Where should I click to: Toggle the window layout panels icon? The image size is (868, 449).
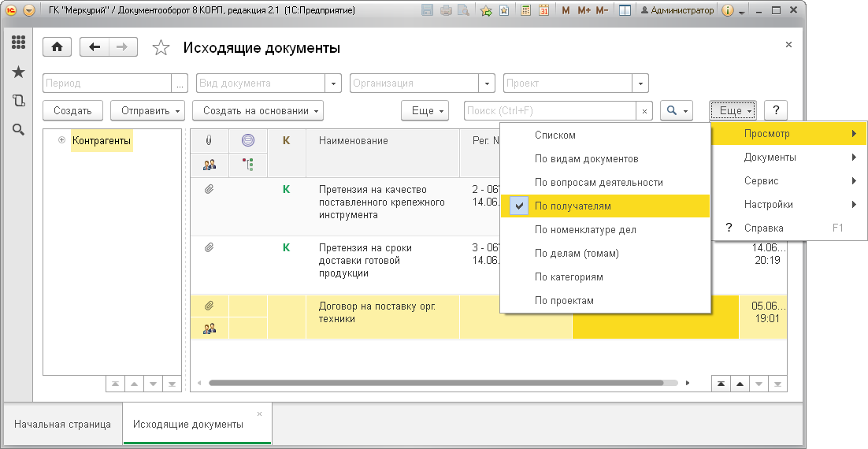click(625, 10)
